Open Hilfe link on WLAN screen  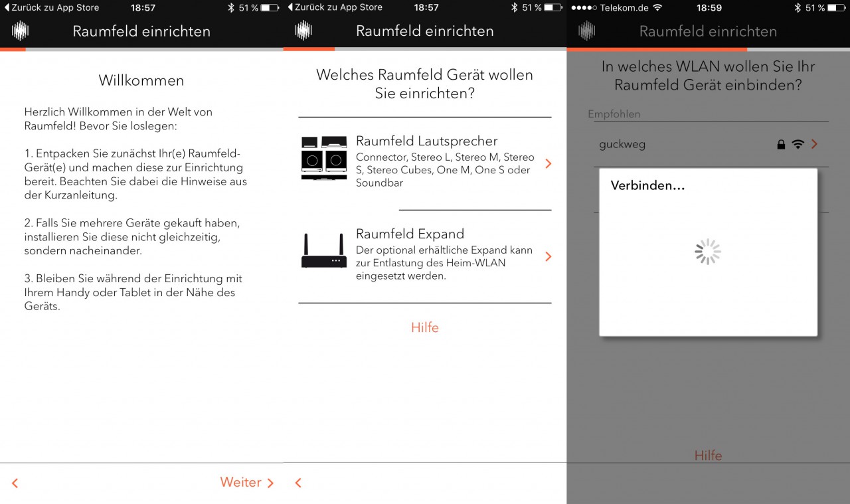[708, 456]
